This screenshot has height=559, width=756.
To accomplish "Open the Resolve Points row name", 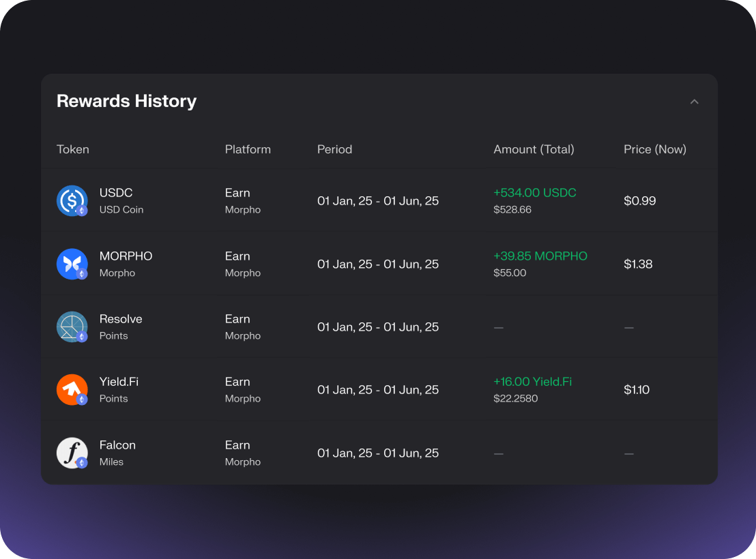I will (121, 319).
